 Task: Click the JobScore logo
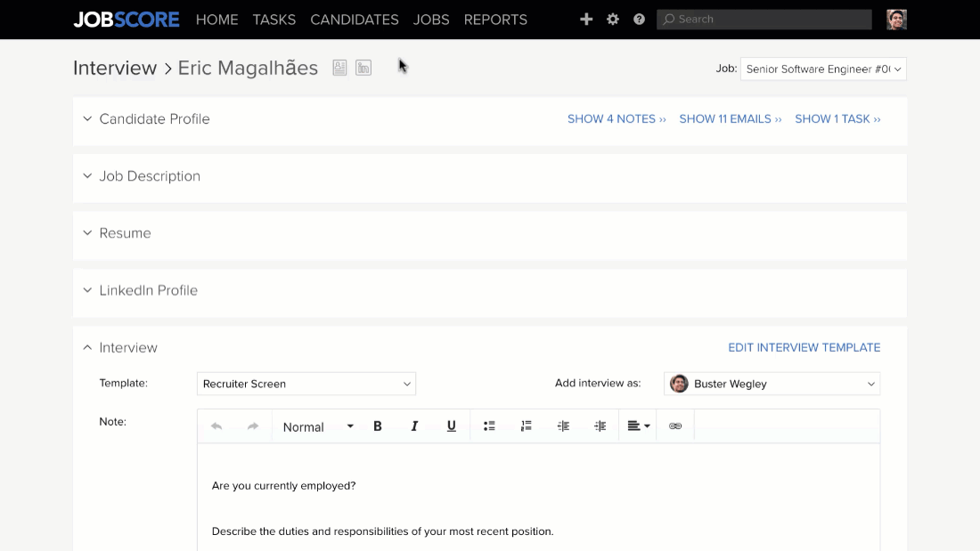[x=127, y=20]
